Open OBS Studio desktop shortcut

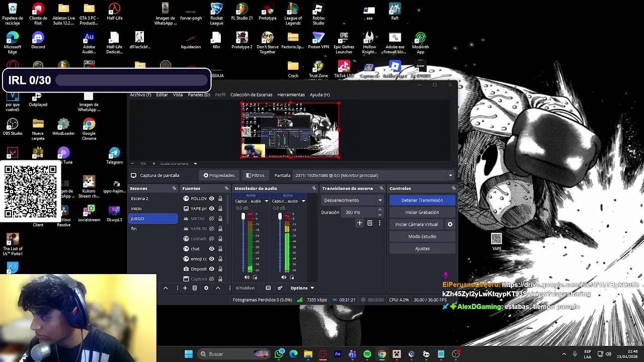pos(13,127)
